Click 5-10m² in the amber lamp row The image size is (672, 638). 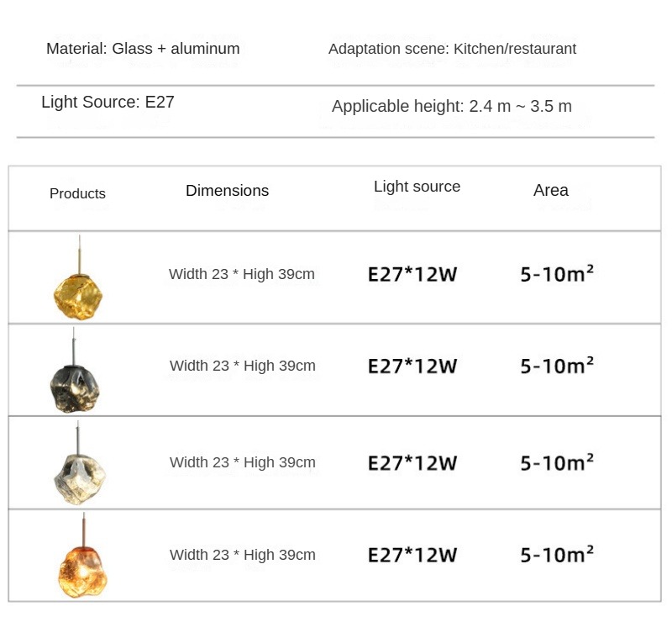tap(557, 555)
